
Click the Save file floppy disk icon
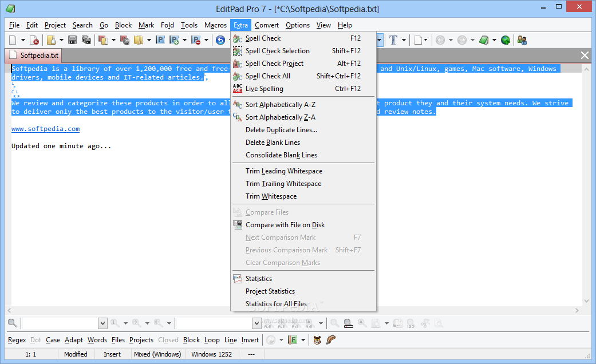(x=72, y=40)
